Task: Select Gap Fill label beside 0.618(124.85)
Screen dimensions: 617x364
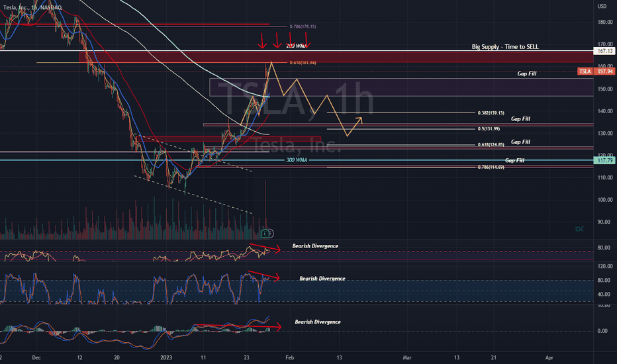Action: tap(520, 142)
